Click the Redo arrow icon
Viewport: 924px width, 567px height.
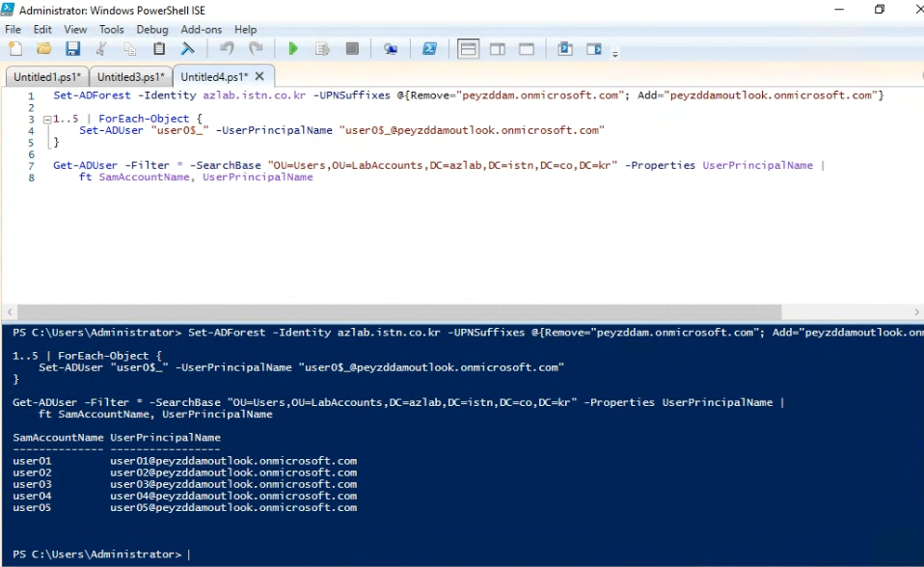[x=256, y=49]
